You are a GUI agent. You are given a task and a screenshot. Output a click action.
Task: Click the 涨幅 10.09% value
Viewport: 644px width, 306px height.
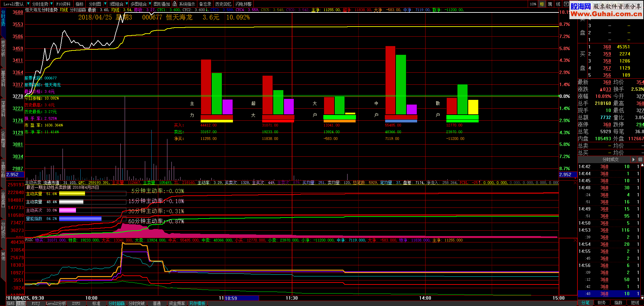603,96
